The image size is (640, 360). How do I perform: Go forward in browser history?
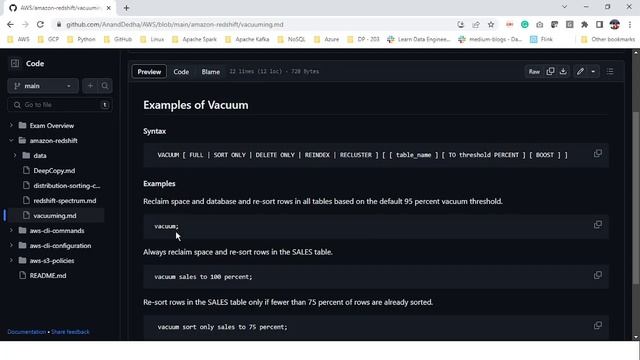[25, 24]
